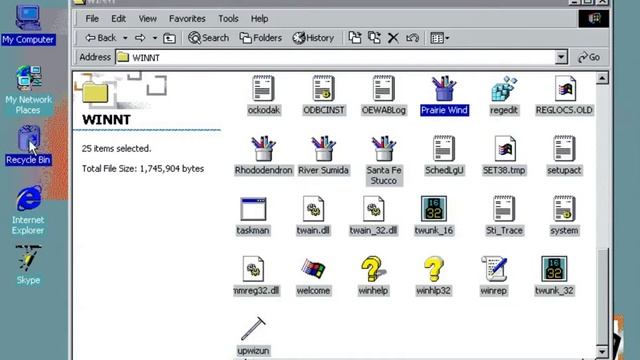This screenshot has width=640, height=360.
Task: Select the twain.dll file
Action: pyautogui.click(x=313, y=209)
